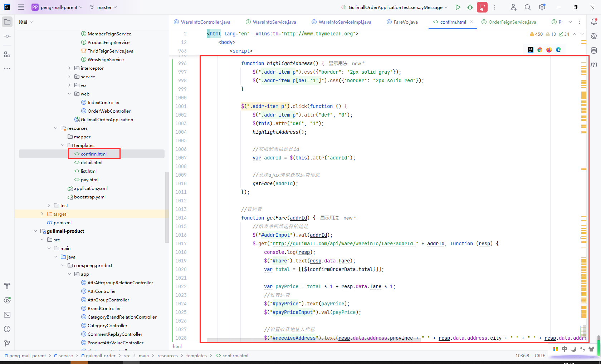Preview confirm.html in Edge
Viewport: 601px width, 364px height.
pos(558,50)
